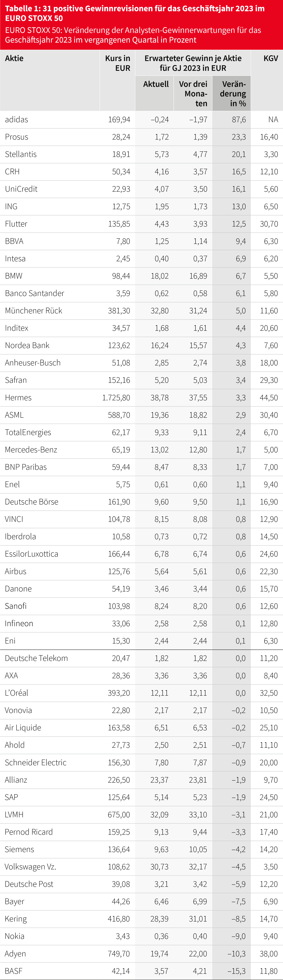Click the Stellantis row label

tap(21, 154)
